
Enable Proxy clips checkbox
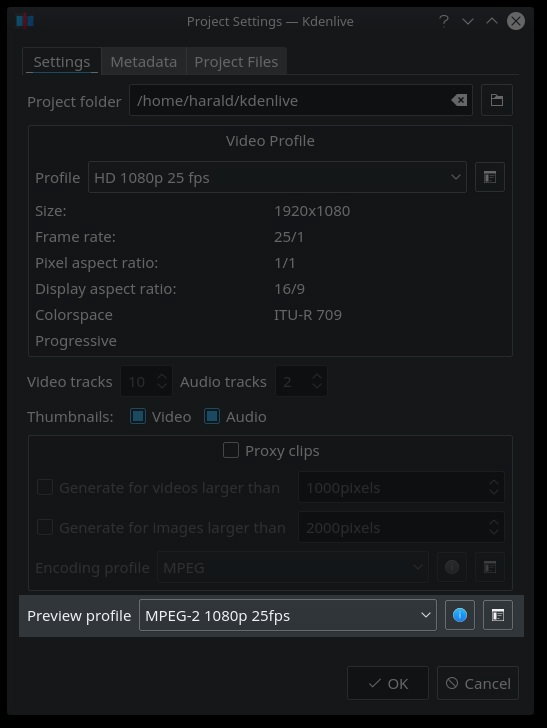231,450
